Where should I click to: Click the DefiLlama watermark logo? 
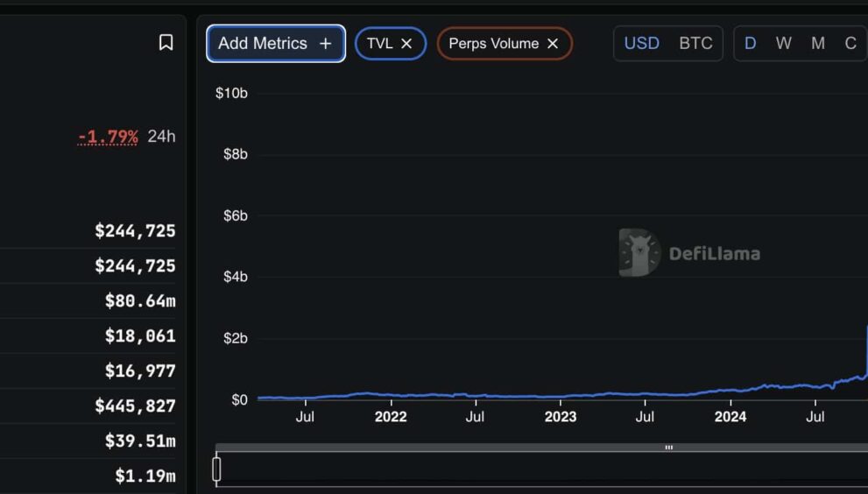[x=689, y=253]
